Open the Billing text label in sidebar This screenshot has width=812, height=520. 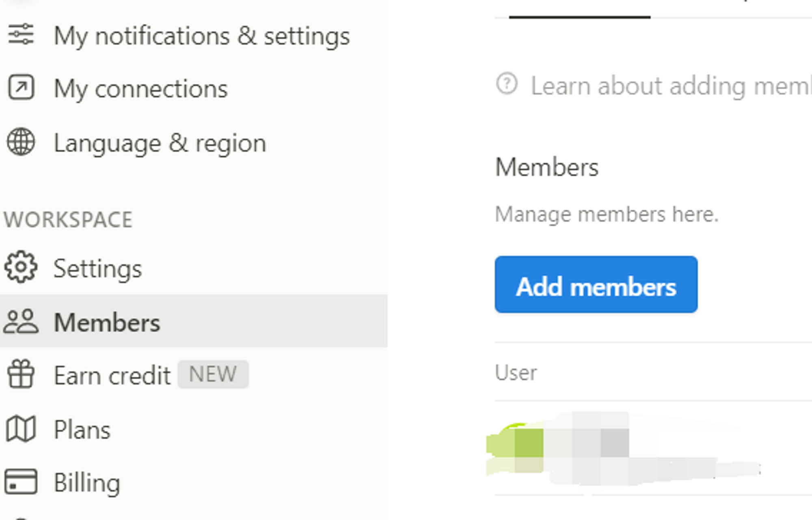coord(87,483)
